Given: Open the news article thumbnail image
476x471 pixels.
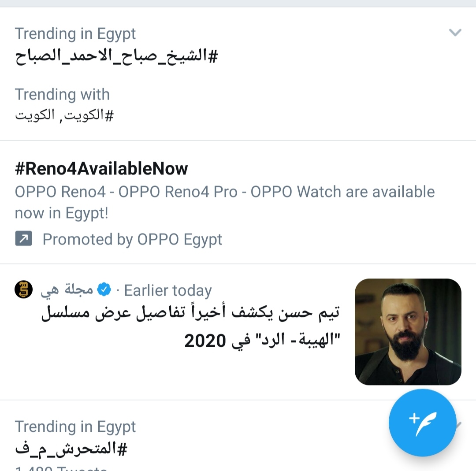Looking at the screenshot, I should (408, 331).
